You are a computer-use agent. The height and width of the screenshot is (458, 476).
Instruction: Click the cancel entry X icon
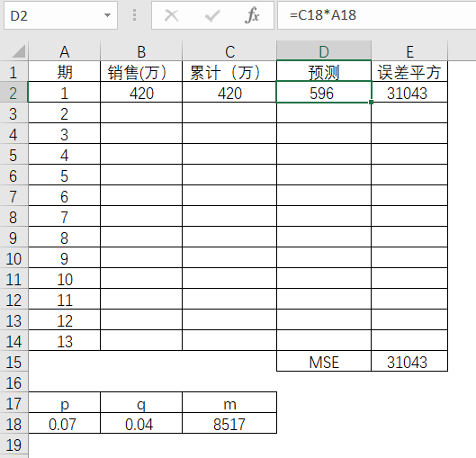(172, 15)
